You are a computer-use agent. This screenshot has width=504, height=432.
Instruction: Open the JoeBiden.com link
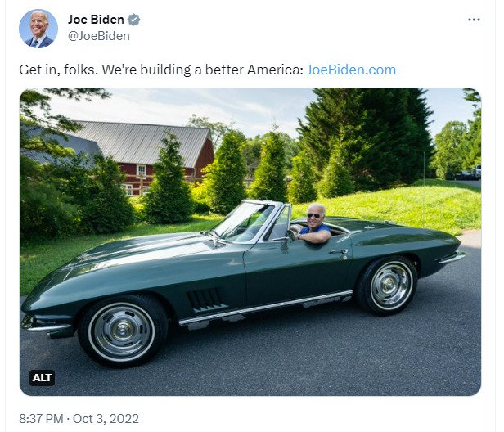(x=351, y=70)
